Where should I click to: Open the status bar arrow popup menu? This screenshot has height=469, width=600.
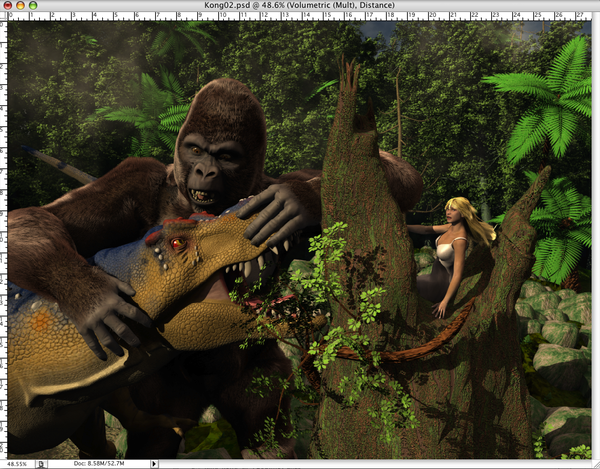pos(154,464)
